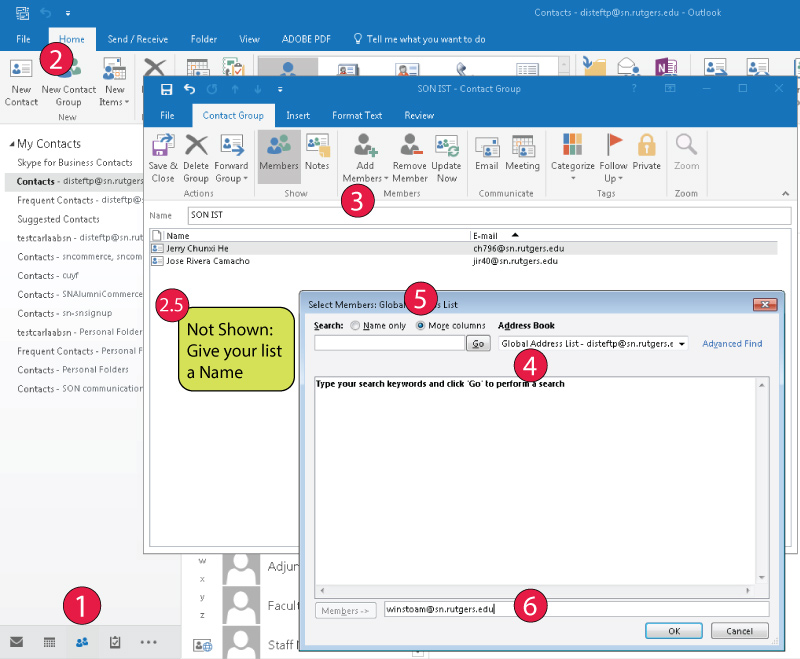800x659 pixels.
Task: Open more navigation options ellipsis
Action: click(x=148, y=642)
